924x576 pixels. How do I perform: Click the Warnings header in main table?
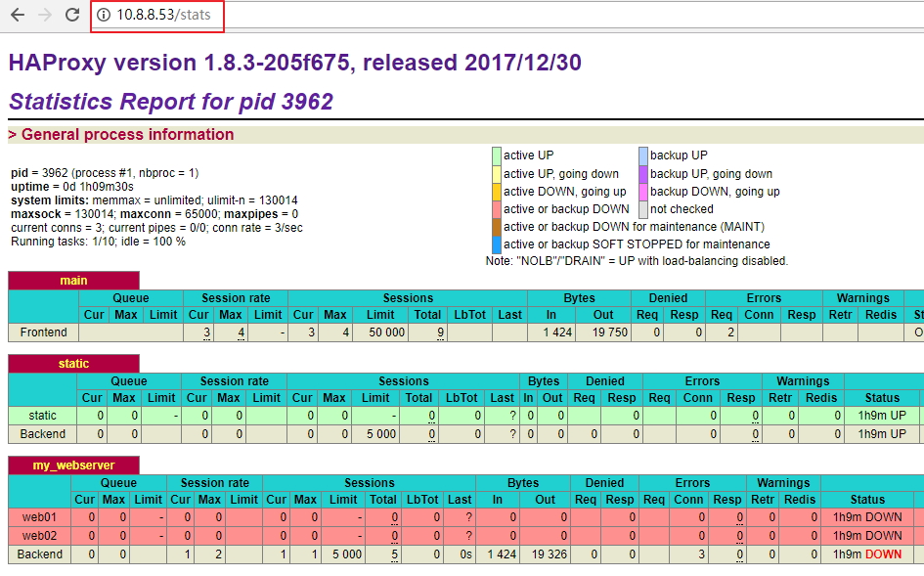[x=862, y=298]
